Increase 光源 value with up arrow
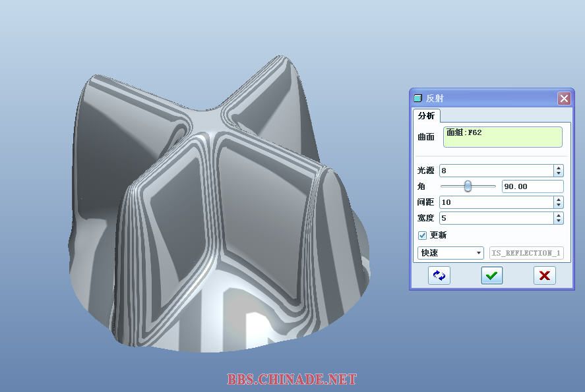 559,168
